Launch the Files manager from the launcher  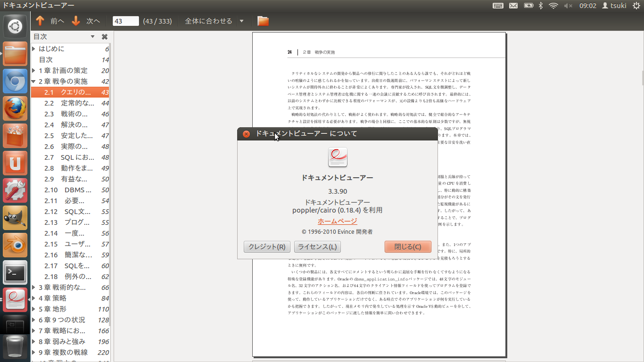click(15, 54)
